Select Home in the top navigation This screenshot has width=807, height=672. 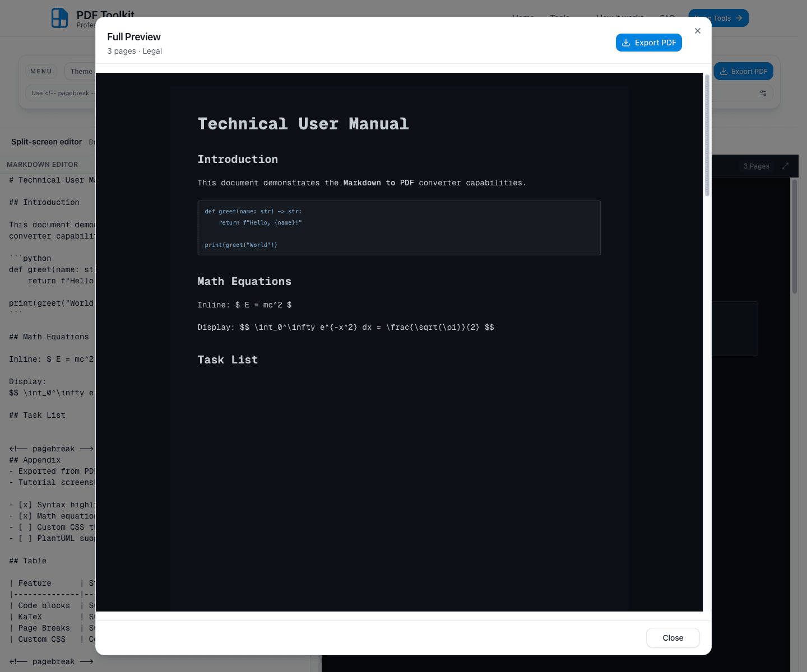tap(523, 17)
